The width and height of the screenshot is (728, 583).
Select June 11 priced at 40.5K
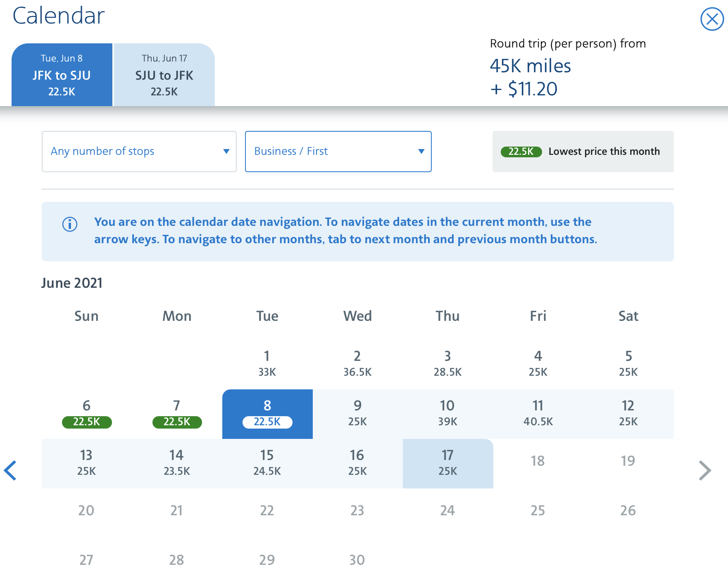[538, 414]
